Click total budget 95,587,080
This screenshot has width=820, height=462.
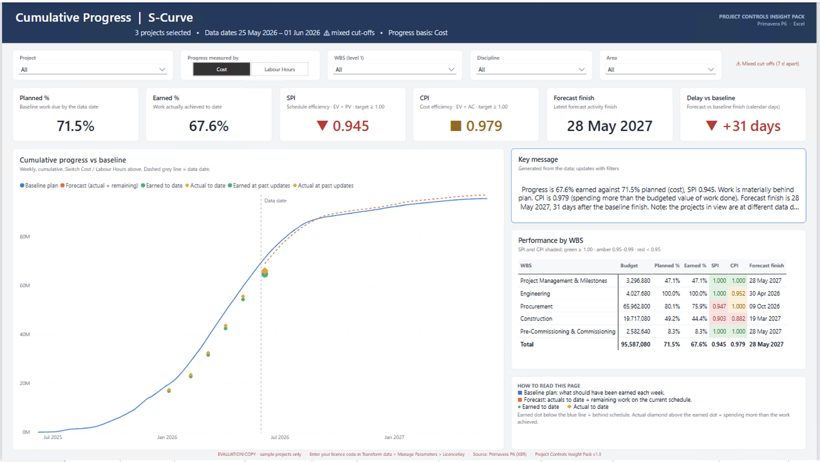635,344
